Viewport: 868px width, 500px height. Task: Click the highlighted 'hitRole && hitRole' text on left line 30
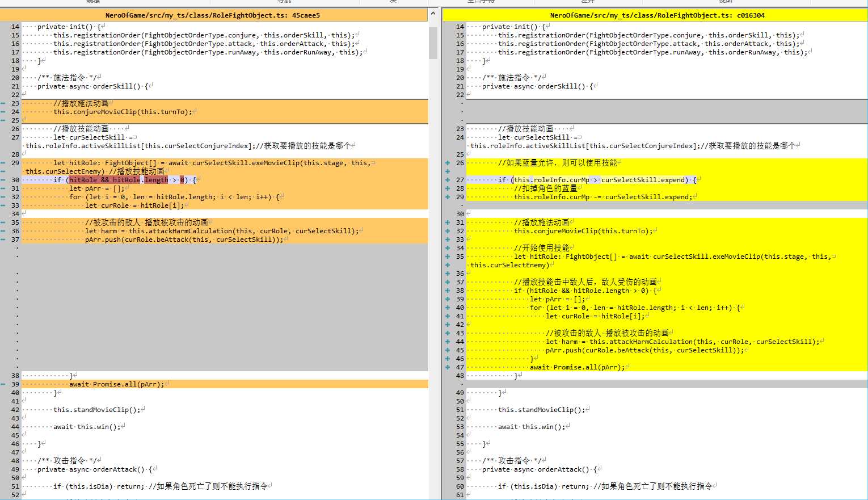pos(105,180)
